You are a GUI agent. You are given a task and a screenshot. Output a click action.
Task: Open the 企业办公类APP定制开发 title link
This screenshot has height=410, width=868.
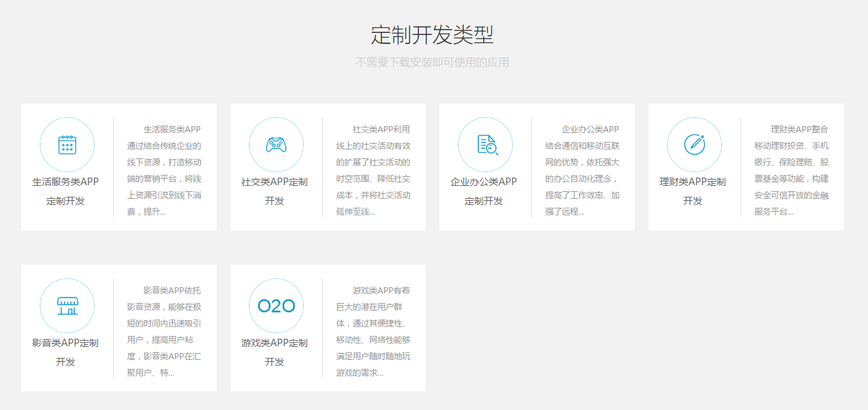[484, 191]
